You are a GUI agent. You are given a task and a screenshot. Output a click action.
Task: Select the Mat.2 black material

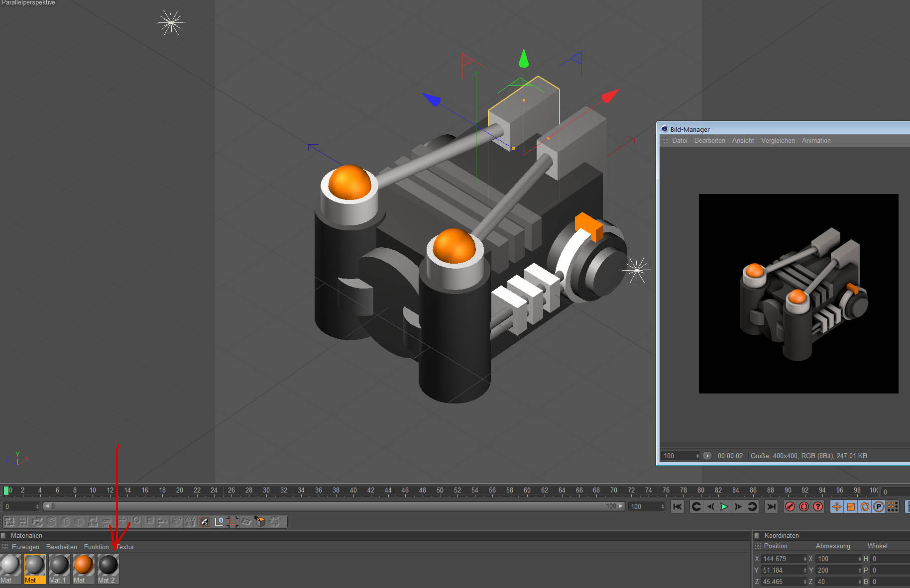pyautogui.click(x=108, y=569)
